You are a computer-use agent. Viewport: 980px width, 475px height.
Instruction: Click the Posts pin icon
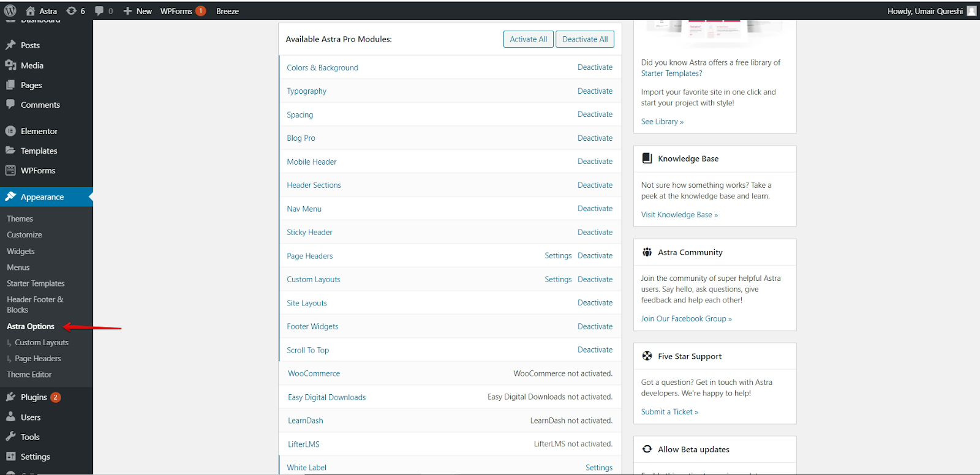[10, 45]
